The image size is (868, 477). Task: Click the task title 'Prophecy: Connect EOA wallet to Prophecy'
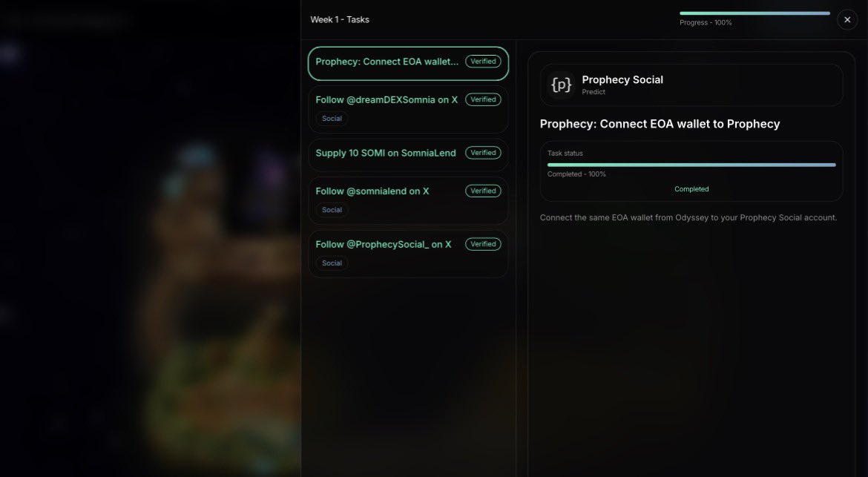tap(660, 124)
